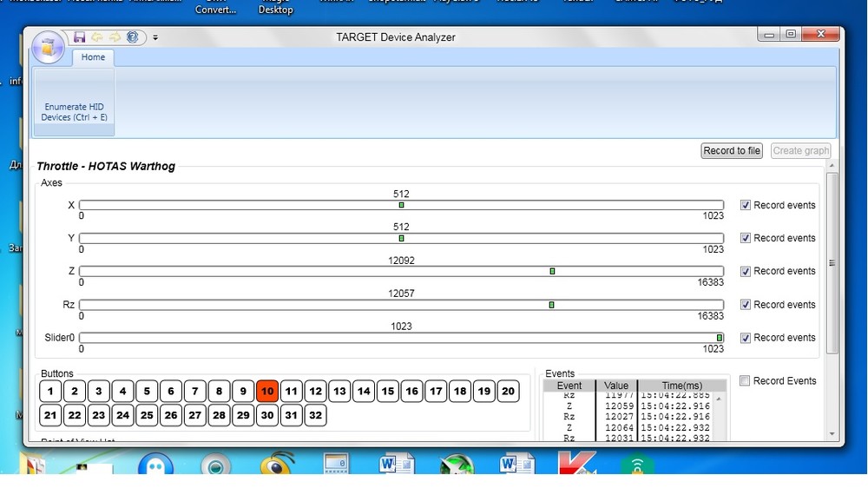Viewport: 868px width, 495px height.
Task: Open the first Word document taskbar icon
Action: pyautogui.click(x=397, y=464)
